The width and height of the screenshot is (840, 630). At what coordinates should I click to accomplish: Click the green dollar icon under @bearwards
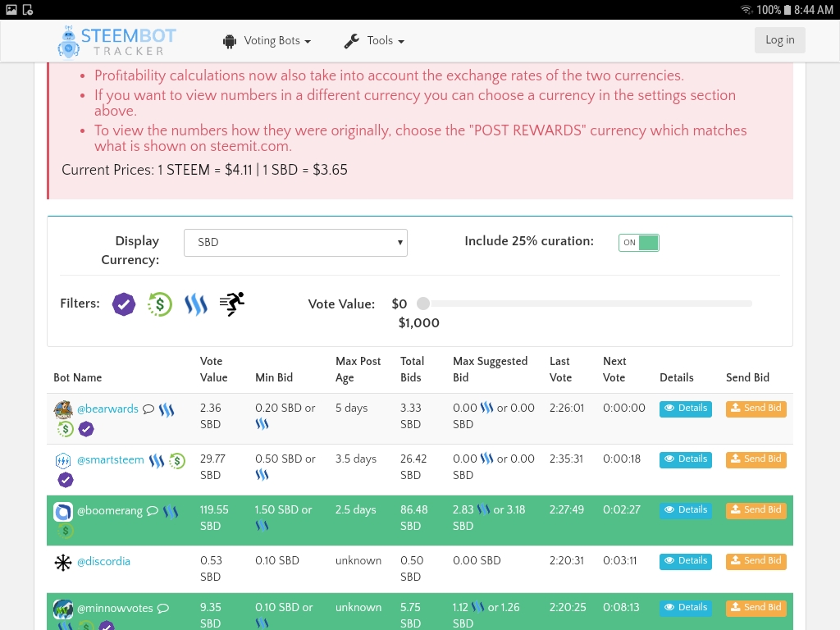click(66, 428)
